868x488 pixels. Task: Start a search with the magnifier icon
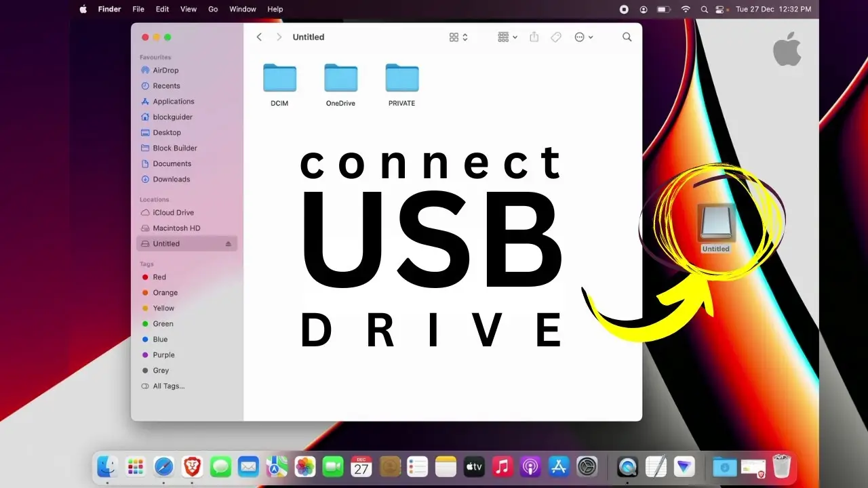coord(627,37)
